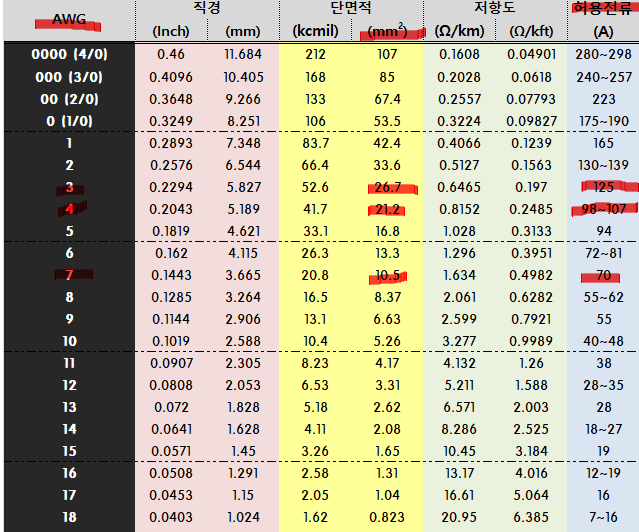Viewport: 639px width, 532px height.
Task: Select the 26.7 area cell
Action: coord(388,187)
